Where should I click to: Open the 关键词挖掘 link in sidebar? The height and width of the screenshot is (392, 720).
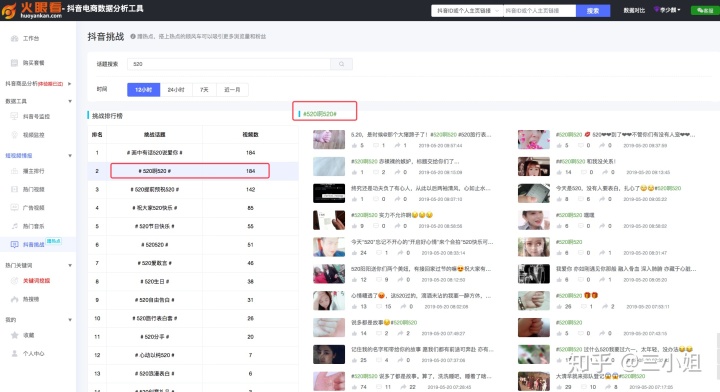(x=36, y=280)
